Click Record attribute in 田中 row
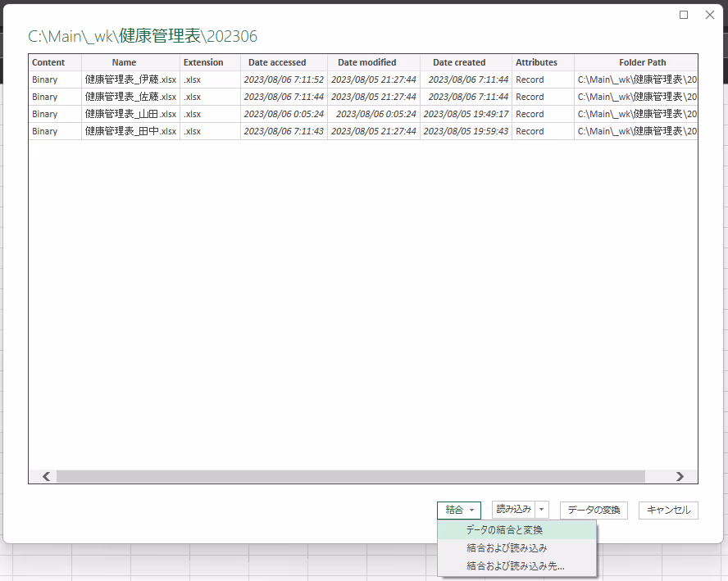Screen dimensions: 728x581 (x=544, y=131)
